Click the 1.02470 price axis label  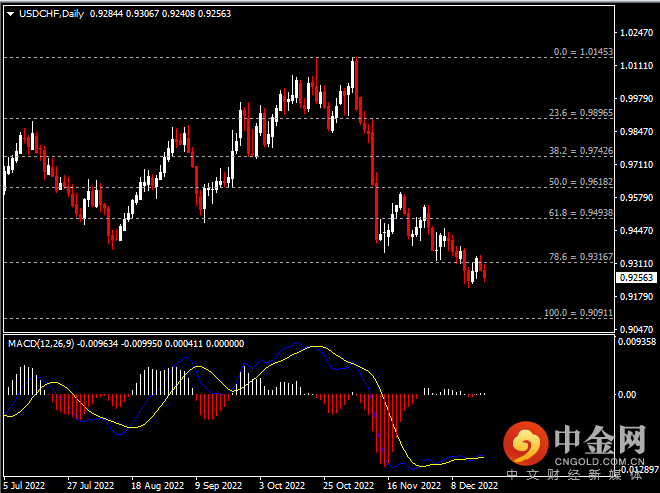pyautogui.click(x=637, y=33)
